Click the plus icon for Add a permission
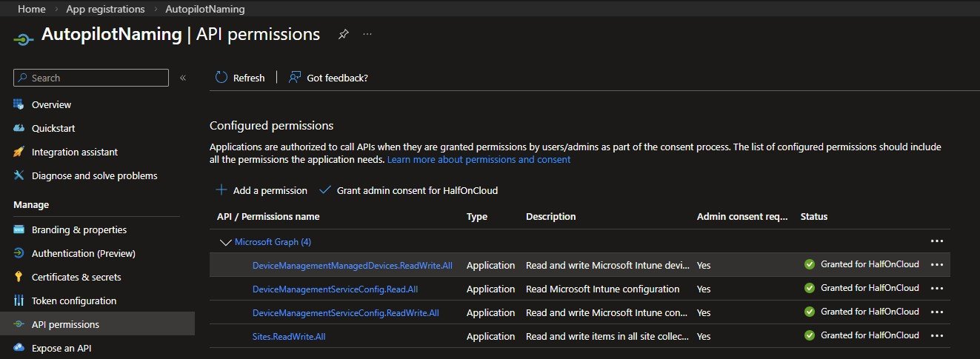The image size is (980, 359). pyautogui.click(x=221, y=190)
